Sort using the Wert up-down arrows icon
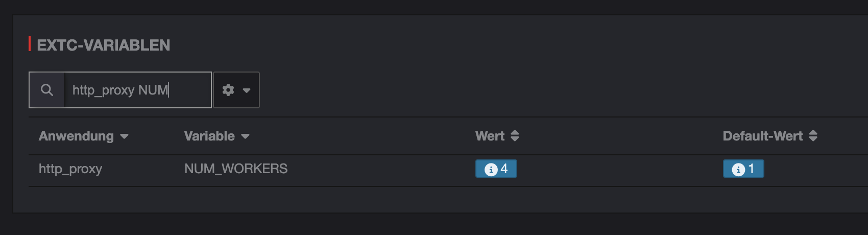 click(515, 136)
